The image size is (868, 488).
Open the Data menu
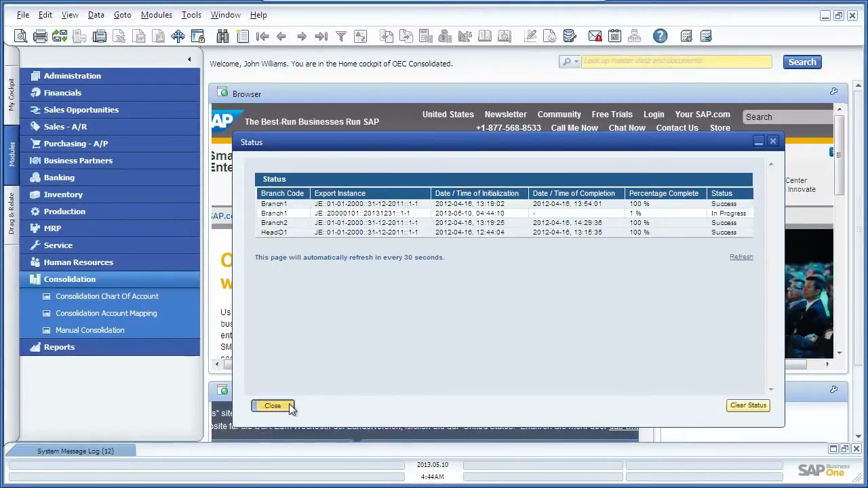[x=96, y=14]
